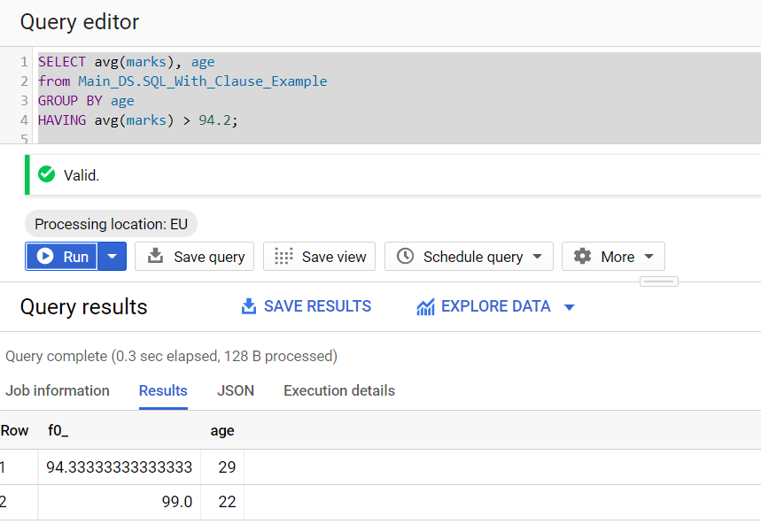
Task: Click the Processing location EU chip
Action: click(110, 223)
